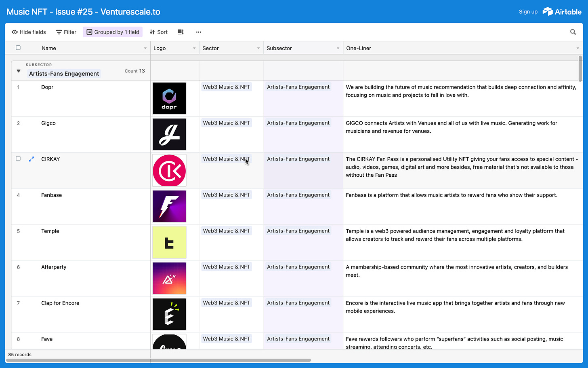Open the Name column dropdown arrow
The image size is (588, 368).
[145, 49]
